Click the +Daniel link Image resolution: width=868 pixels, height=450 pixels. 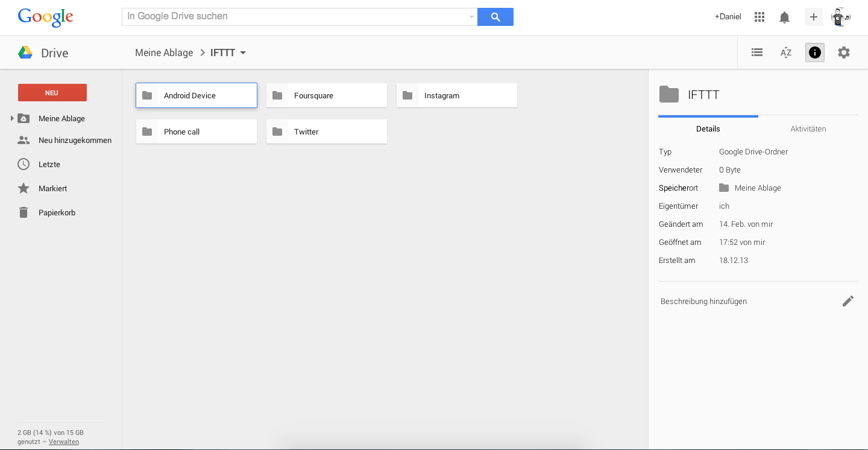pos(728,17)
